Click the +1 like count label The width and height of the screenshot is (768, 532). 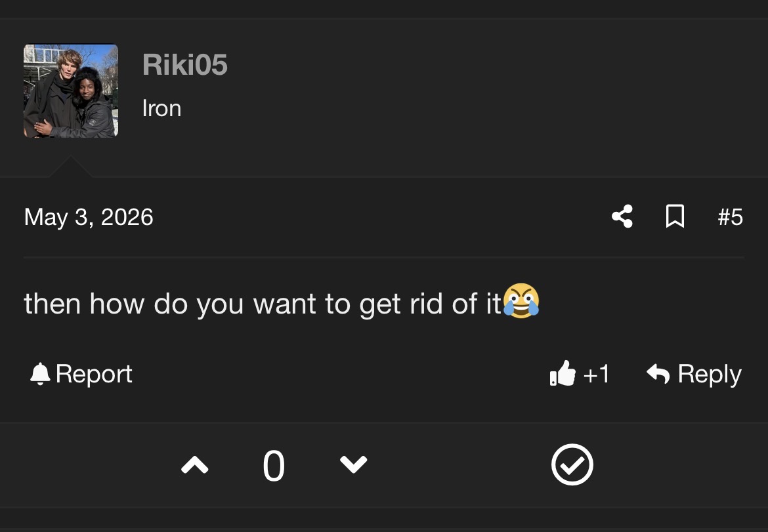(x=597, y=375)
